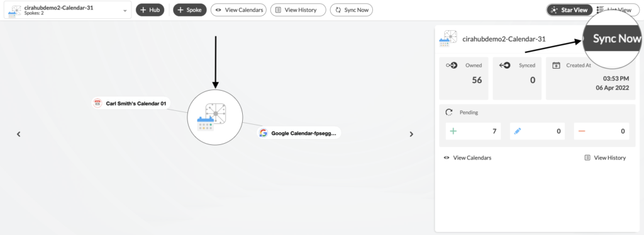The height and width of the screenshot is (235, 644).
Task: Open View History link in the side panel
Action: [610, 158]
